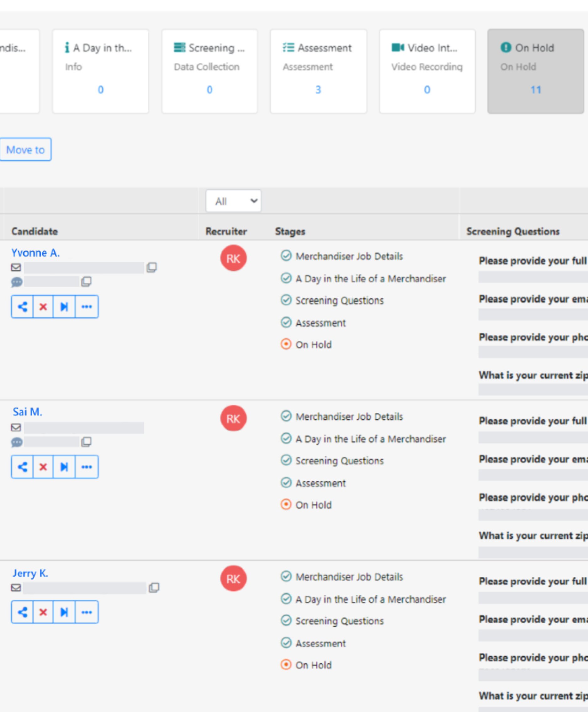Click the RK recruiter avatar for Yvonne A.

[233, 258]
